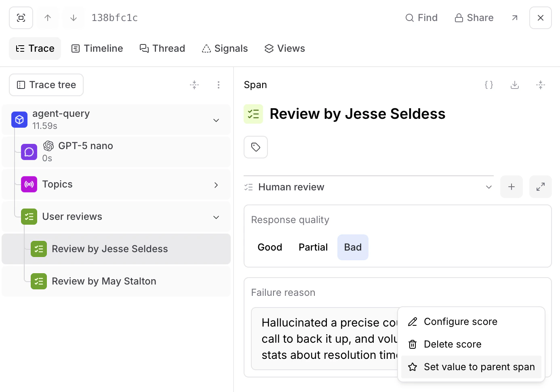Close the trace panel
560x392 pixels.
pyautogui.click(x=541, y=18)
